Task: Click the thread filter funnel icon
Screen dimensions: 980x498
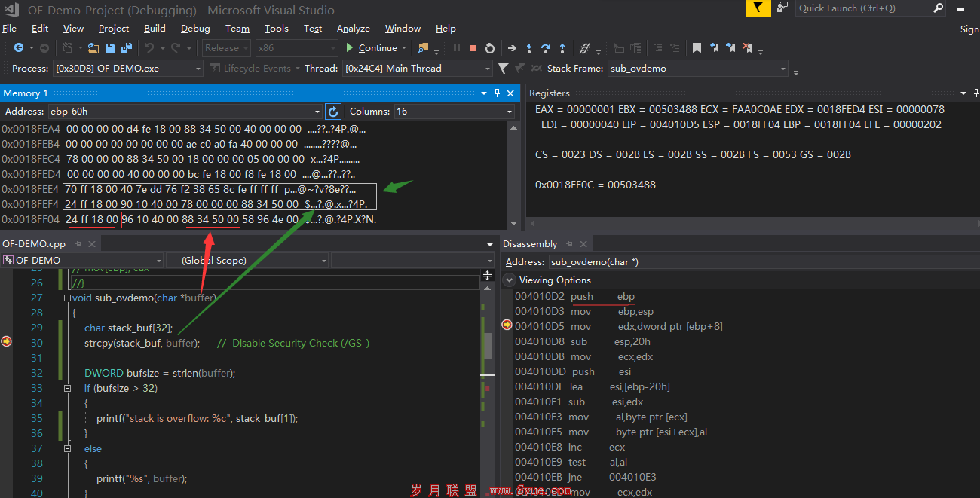Action: [504, 69]
